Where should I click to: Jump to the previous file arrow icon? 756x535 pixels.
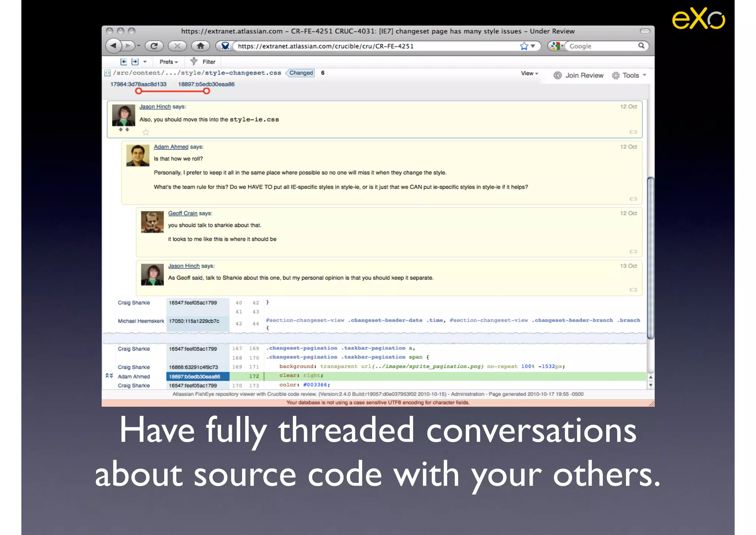pyautogui.click(x=124, y=62)
